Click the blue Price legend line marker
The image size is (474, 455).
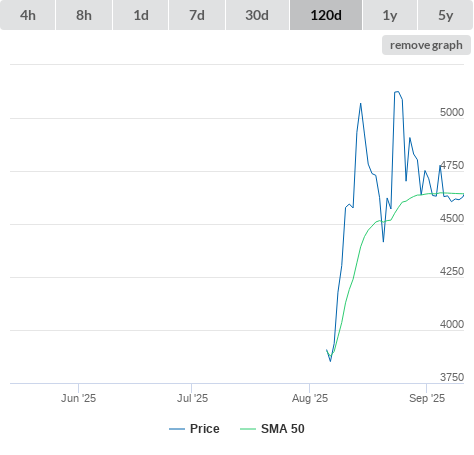177,429
